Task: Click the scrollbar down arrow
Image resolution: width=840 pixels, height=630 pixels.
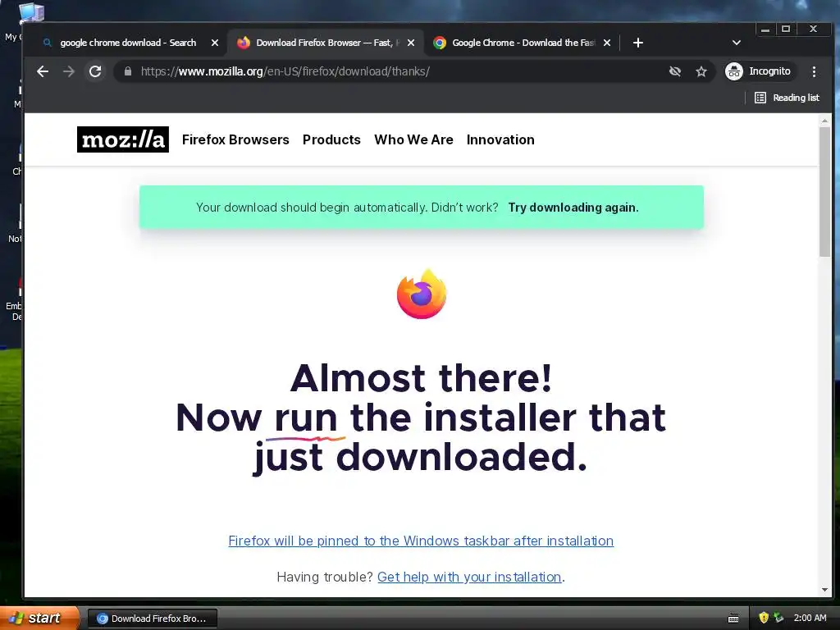Action: tap(824, 590)
